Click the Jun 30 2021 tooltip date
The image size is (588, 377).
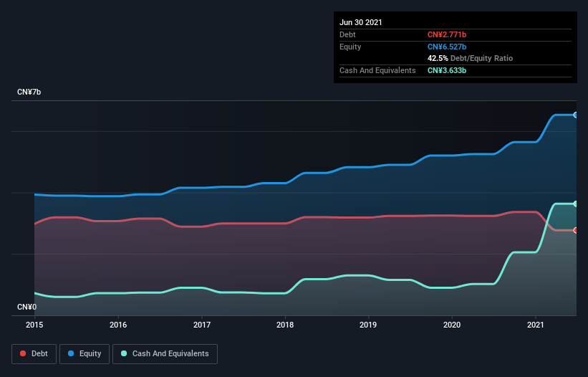tap(361, 22)
